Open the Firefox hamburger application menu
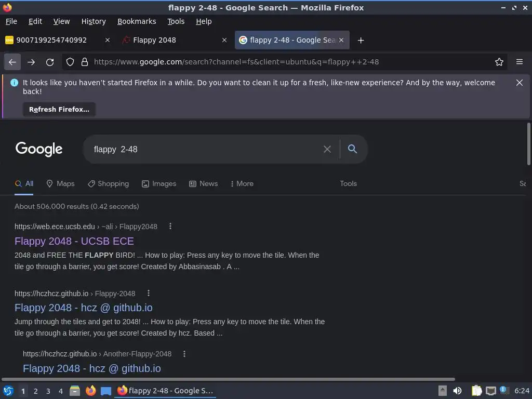The height and width of the screenshot is (399, 532). 520,62
